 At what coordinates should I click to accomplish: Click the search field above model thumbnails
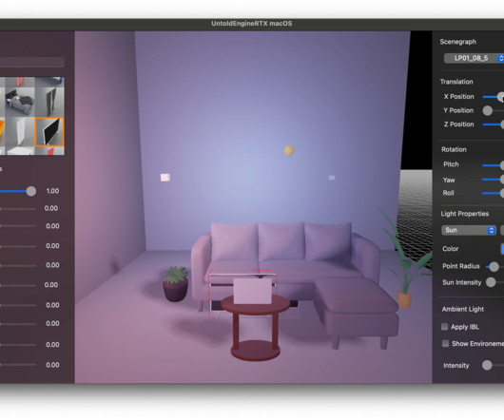[32, 63]
